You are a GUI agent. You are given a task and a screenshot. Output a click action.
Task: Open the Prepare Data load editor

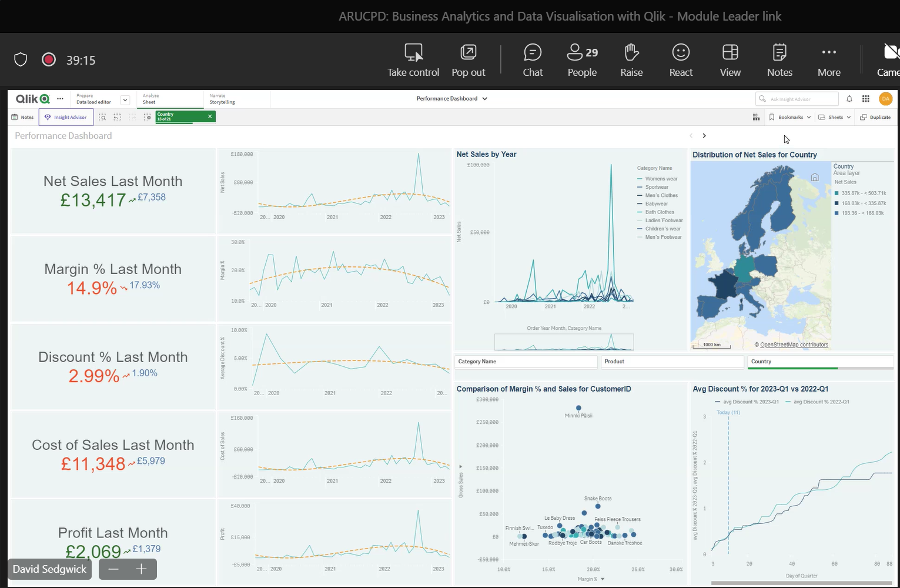[94, 98]
